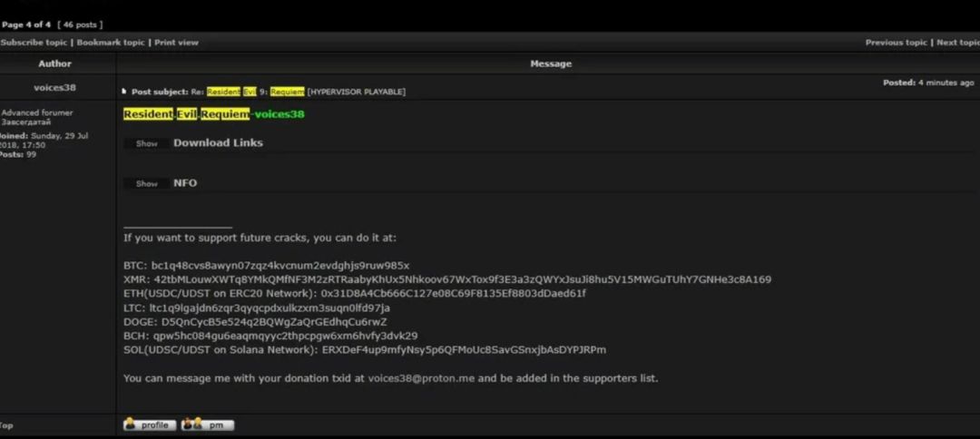Screen dimensions: 980x439
Task: Click the 'support future cracks' sentence
Action: [x=260, y=238]
